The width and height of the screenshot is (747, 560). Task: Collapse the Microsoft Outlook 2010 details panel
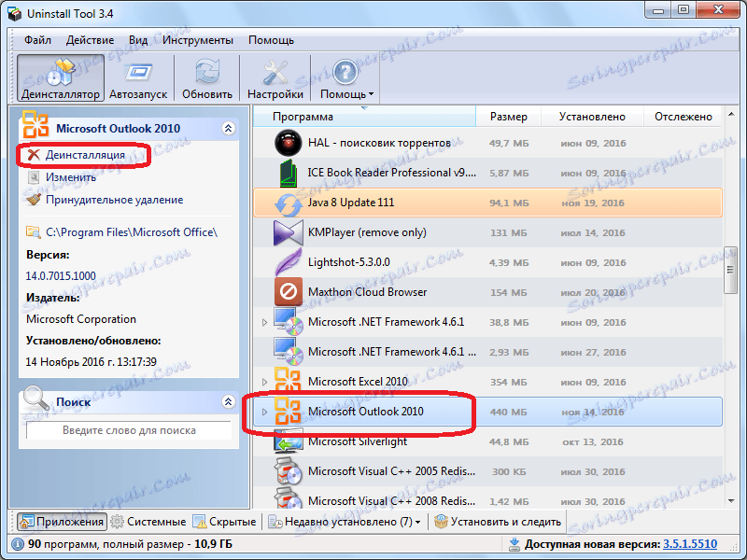tap(228, 128)
